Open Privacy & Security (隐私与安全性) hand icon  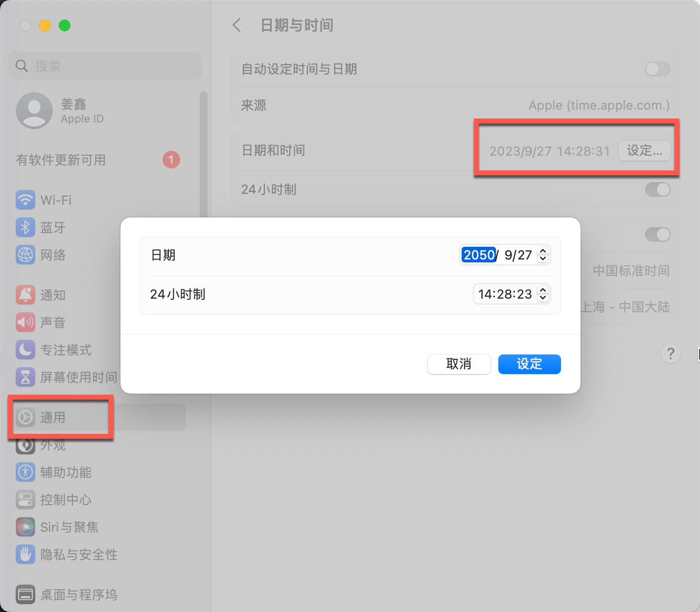tap(25, 554)
